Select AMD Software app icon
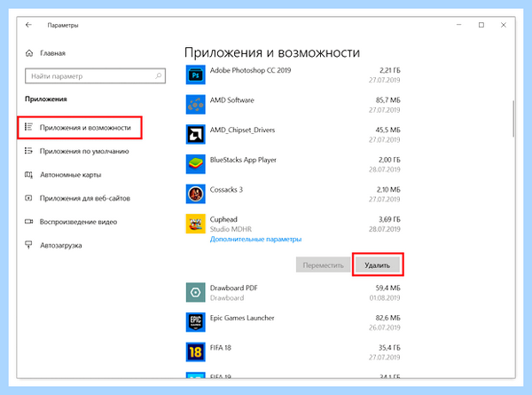 (x=195, y=105)
